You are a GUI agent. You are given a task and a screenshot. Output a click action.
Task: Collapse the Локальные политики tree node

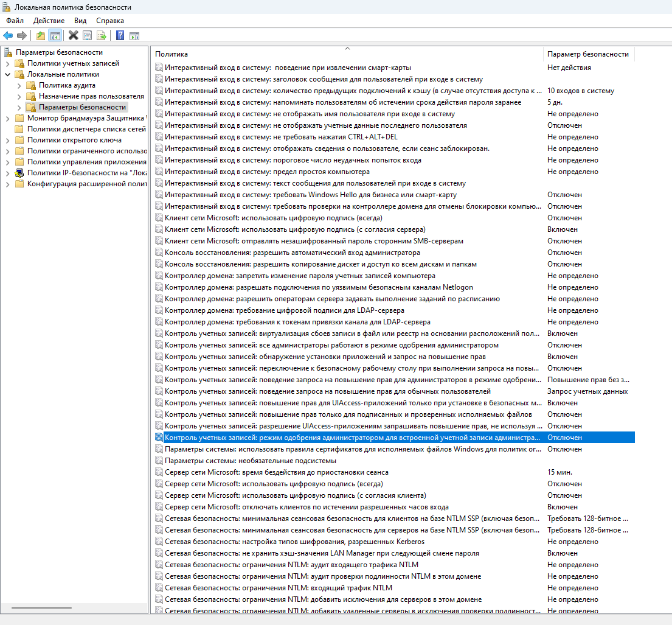click(x=8, y=74)
